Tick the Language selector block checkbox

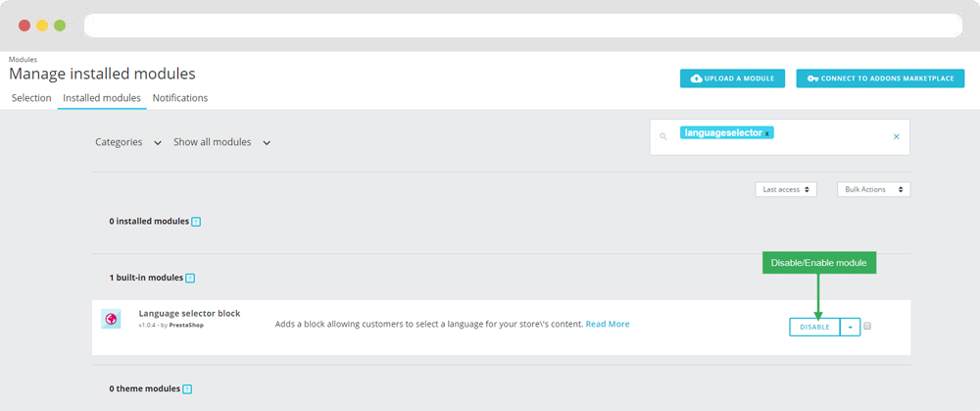pos(867,327)
